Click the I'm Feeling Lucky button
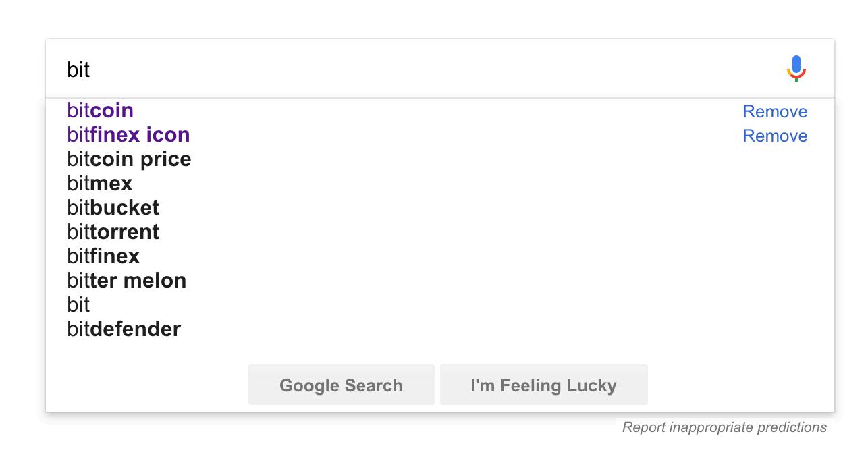Viewport: 868px width, 463px height. [544, 385]
